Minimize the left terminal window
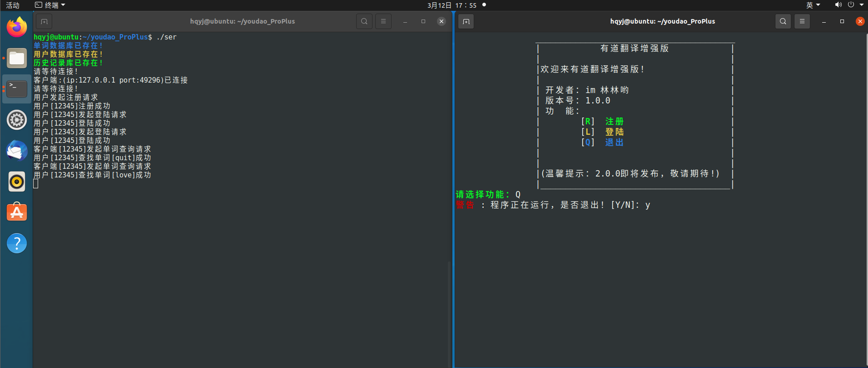 405,21
